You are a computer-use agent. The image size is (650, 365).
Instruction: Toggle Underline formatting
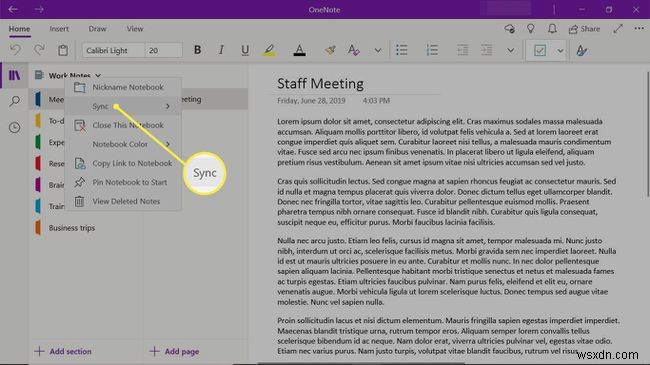pos(245,50)
